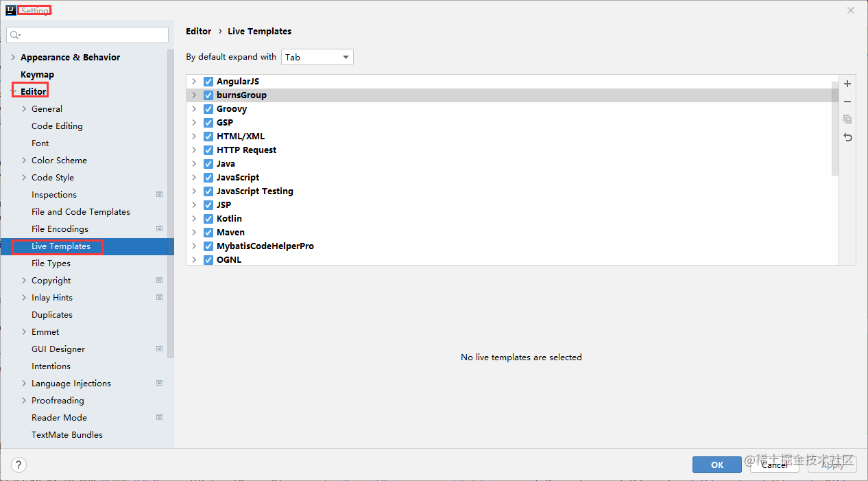Select Code Editing in the sidebar
This screenshot has width=868, height=481.
[x=57, y=126]
